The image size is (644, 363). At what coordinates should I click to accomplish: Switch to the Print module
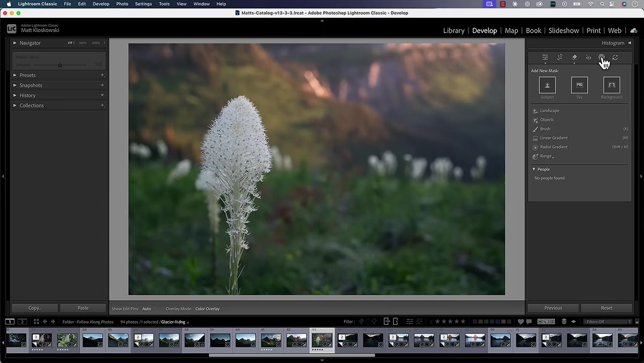coord(594,31)
